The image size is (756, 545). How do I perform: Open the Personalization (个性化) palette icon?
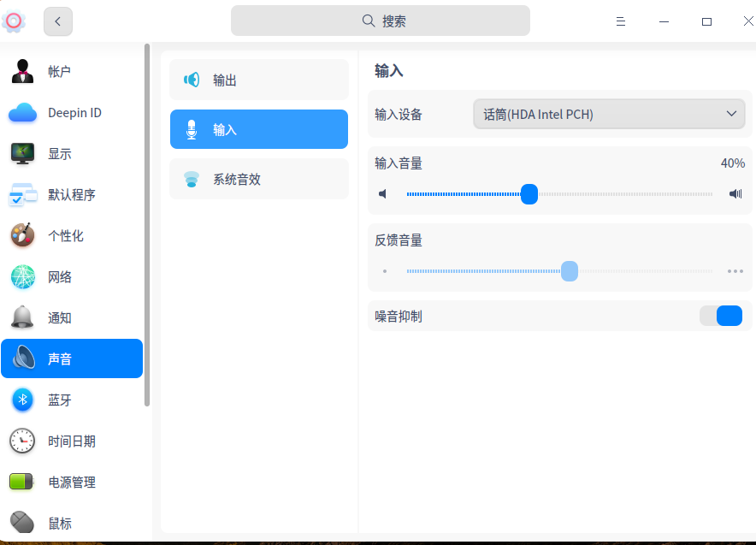pos(22,236)
